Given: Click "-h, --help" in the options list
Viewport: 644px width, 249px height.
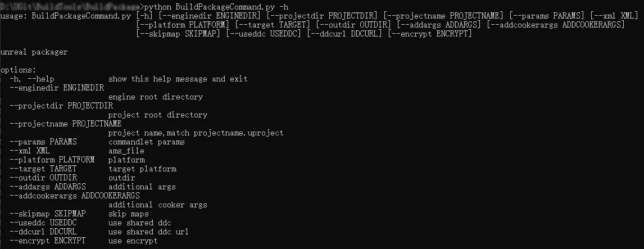Looking at the screenshot, I should coord(32,79).
